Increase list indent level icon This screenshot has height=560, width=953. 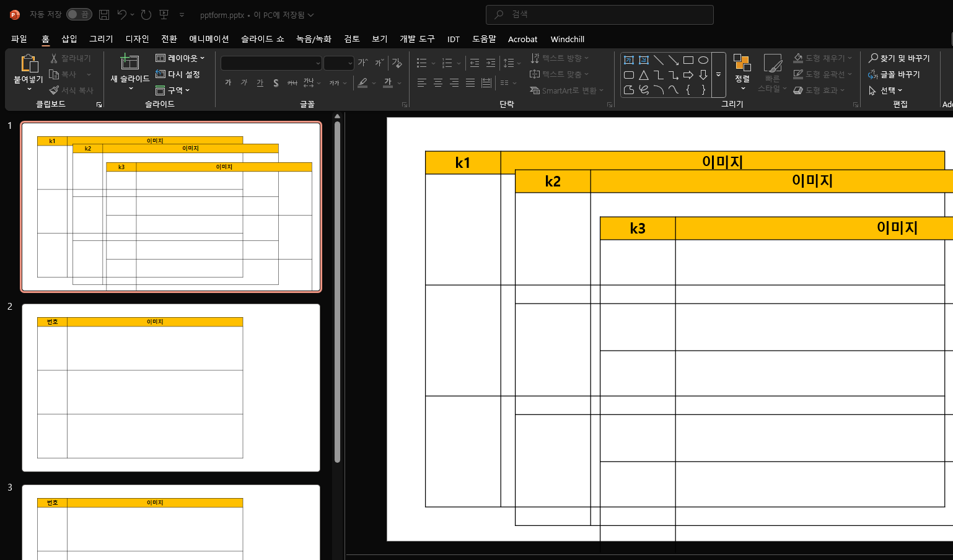[491, 63]
